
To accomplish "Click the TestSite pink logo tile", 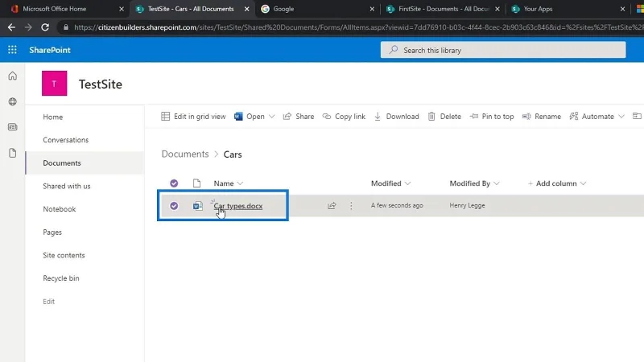I will (x=54, y=84).
